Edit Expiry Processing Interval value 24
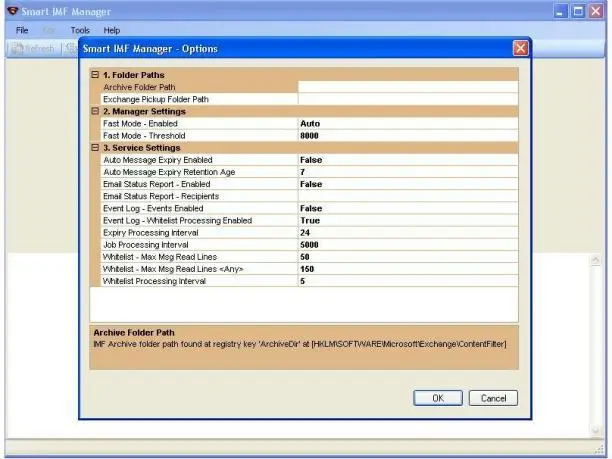The height and width of the screenshot is (459, 612). pyautogui.click(x=408, y=232)
